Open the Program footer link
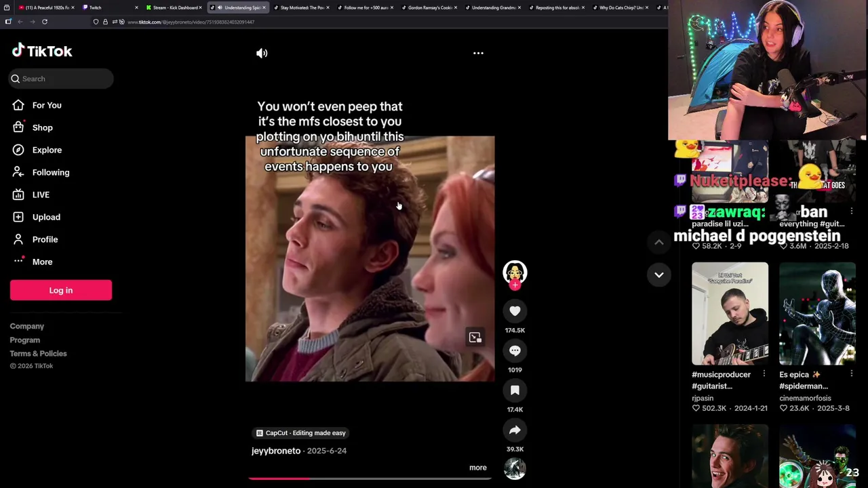The height and width of the screenshot is (488, 868). (25, 340)
